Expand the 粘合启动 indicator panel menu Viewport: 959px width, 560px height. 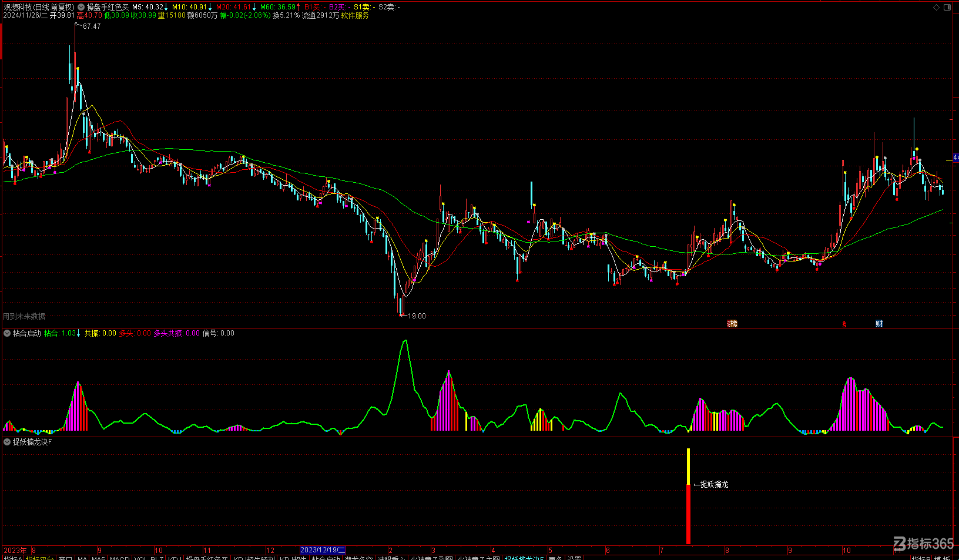pos(7,333)
